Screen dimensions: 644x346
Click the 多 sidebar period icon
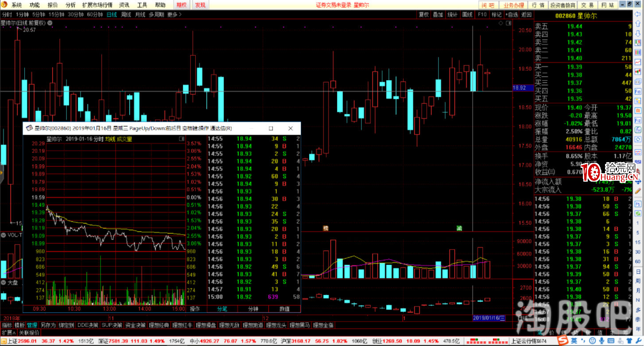pyautogui.click(x=638, y=309)
